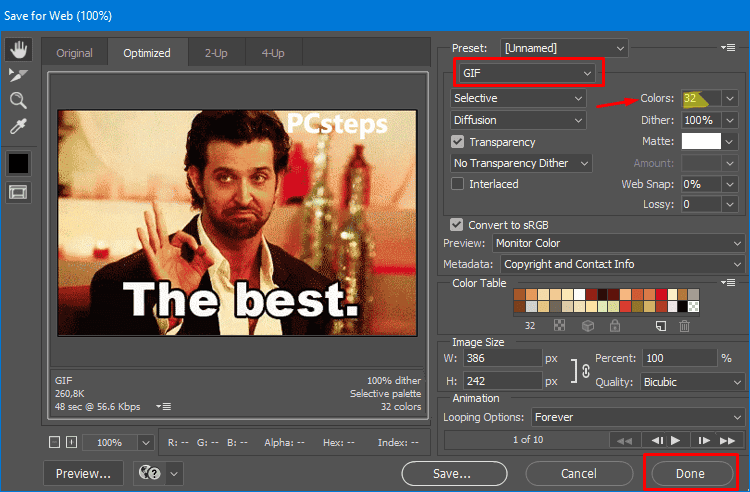Toggle constrain proportions link icon
Screen dimensions: 750x492
pyautogui.click(x=586, y=371)
